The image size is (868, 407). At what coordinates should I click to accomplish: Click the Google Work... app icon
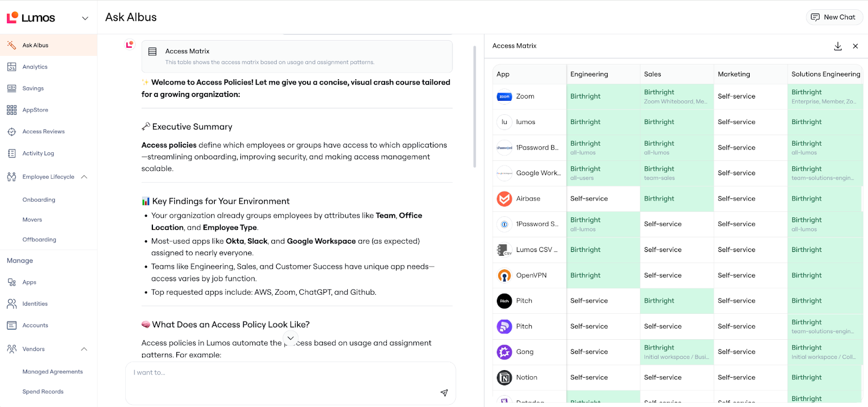pyautogui.click(x=505, y=173)
